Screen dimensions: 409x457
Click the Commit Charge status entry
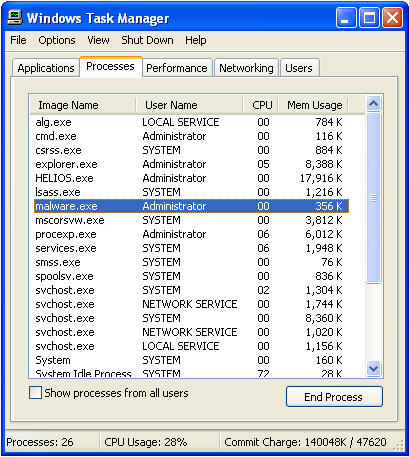tap(305, 442)
